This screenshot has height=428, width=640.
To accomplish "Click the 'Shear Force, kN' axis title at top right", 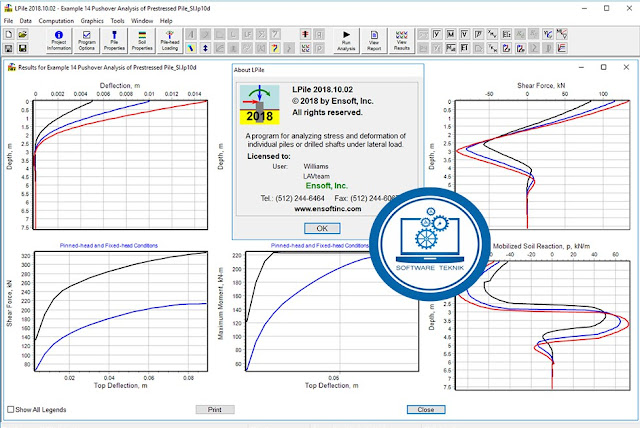I will tap(541, 86).
